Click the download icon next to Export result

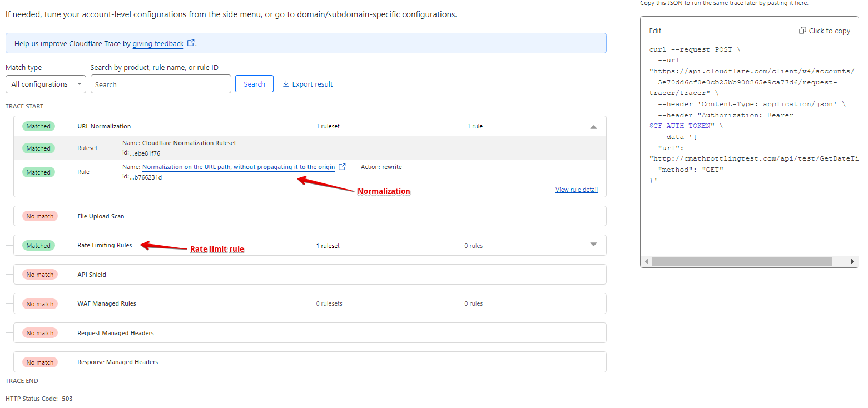pos(286,84)
